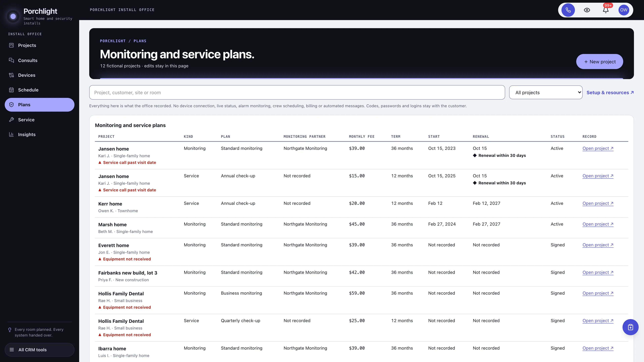The width and height of the screenshot is (644, 362).
Task: Open the Schedule page
Action: tap(40, 90)
